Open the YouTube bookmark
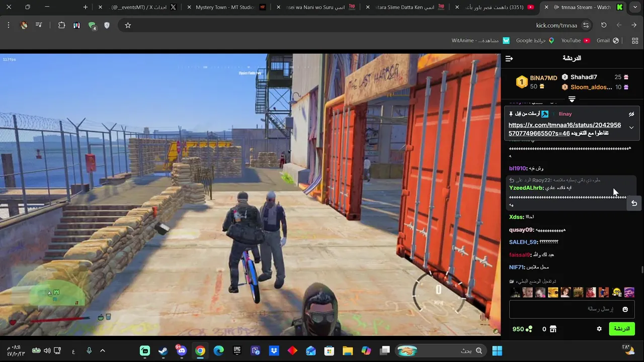 575,41
